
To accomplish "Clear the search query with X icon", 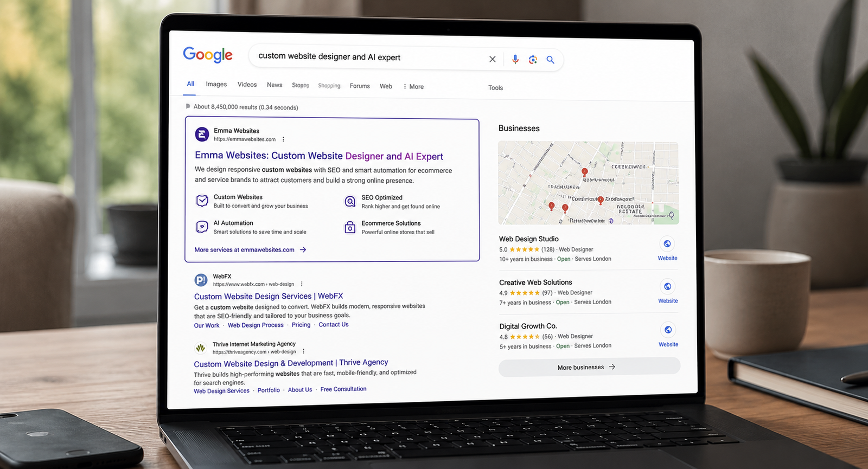I will click(x=492, y=59).
